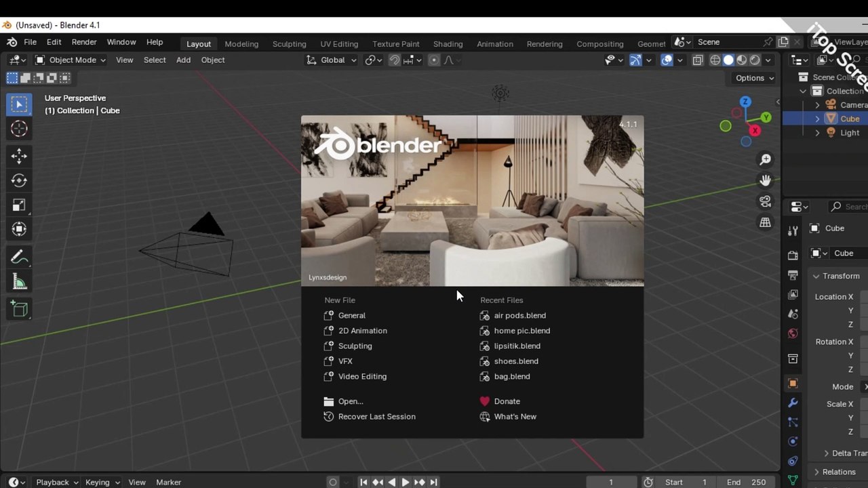
Task: Switch to solid viewport shading
Action: click(729, 60)
